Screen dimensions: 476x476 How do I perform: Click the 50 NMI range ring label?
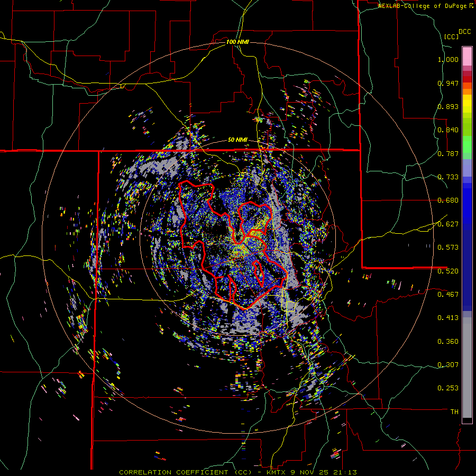tap(237, 140)
